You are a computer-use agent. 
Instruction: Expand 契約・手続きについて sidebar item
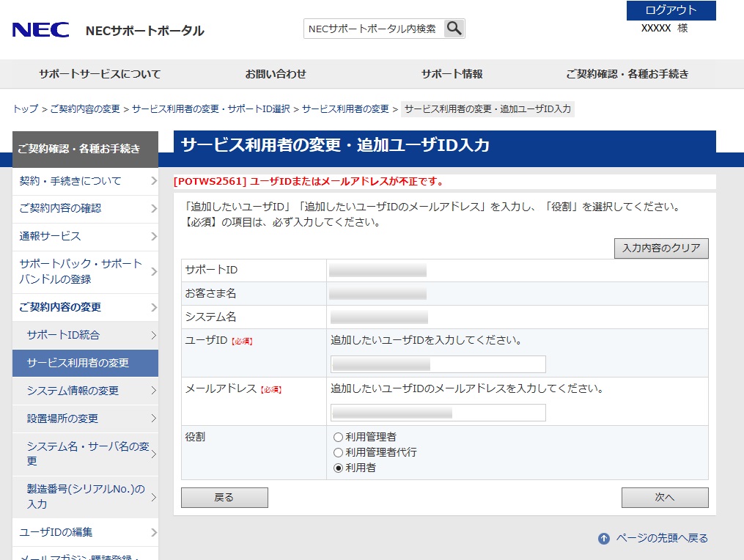pos(85,181)
